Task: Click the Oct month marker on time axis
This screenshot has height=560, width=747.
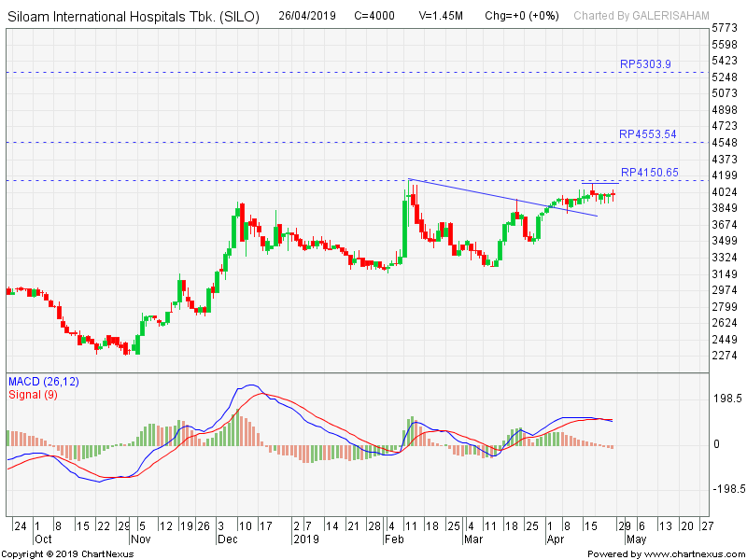Action: point(43,539)
